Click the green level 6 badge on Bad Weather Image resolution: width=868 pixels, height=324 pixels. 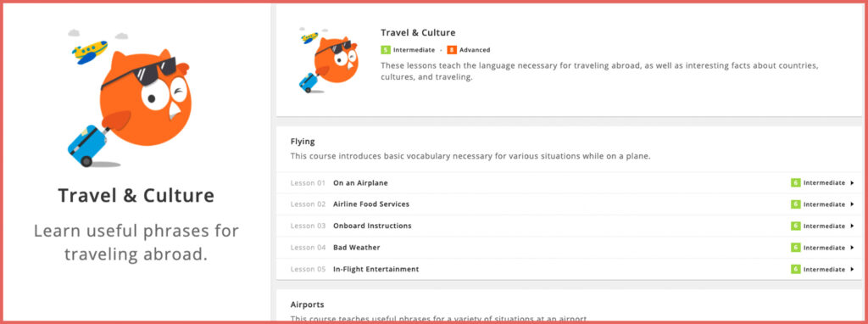tap(795, 248)
